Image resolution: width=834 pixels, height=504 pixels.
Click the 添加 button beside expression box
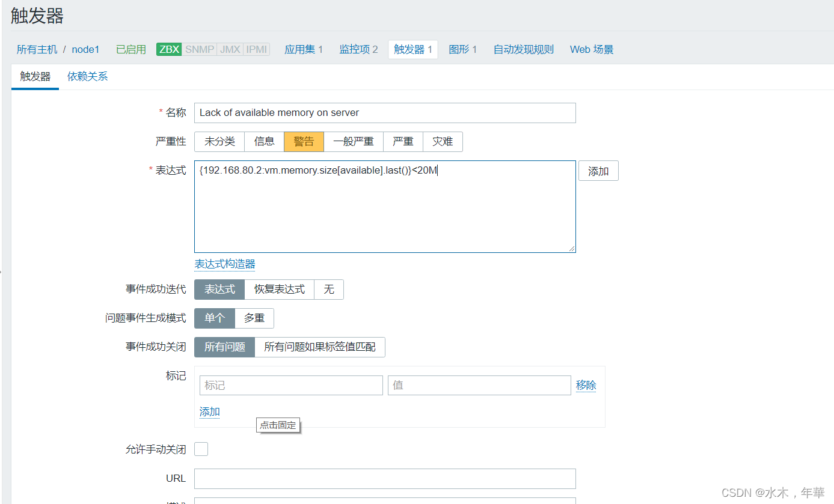(x=598, y=171)
